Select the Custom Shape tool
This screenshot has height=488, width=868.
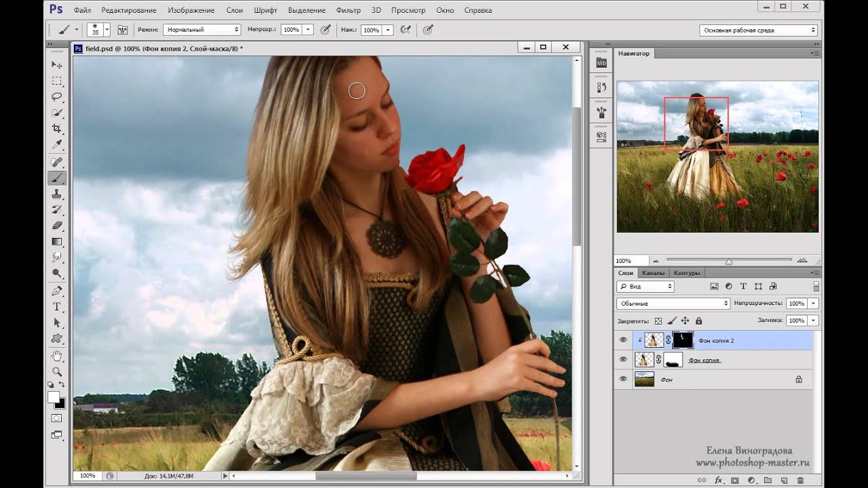point(57,338)
